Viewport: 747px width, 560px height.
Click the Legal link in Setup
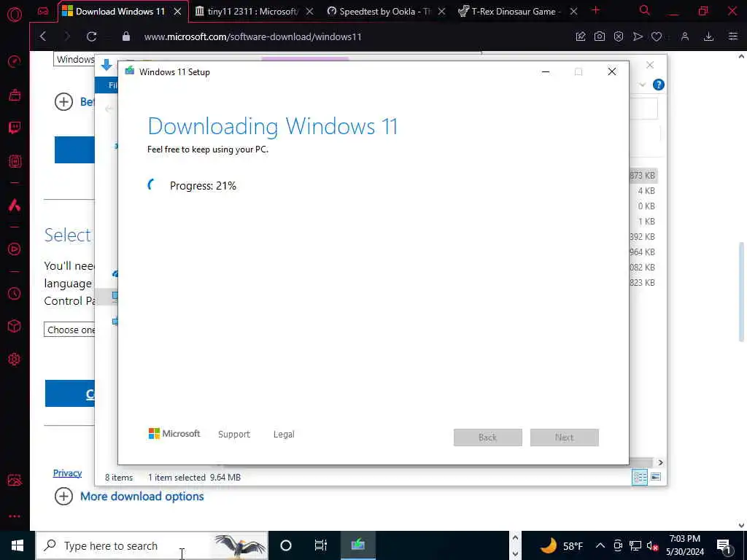[284, 435]
